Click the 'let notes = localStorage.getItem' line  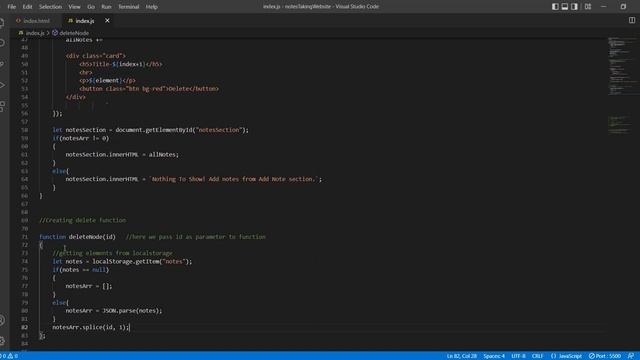click(x=122, y=261)
